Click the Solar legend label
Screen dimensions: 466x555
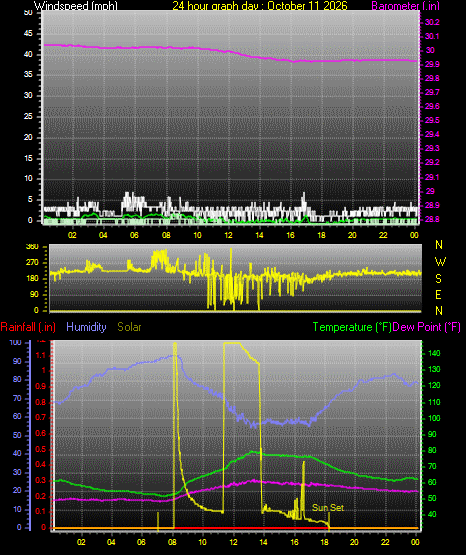tap(129, 327)
